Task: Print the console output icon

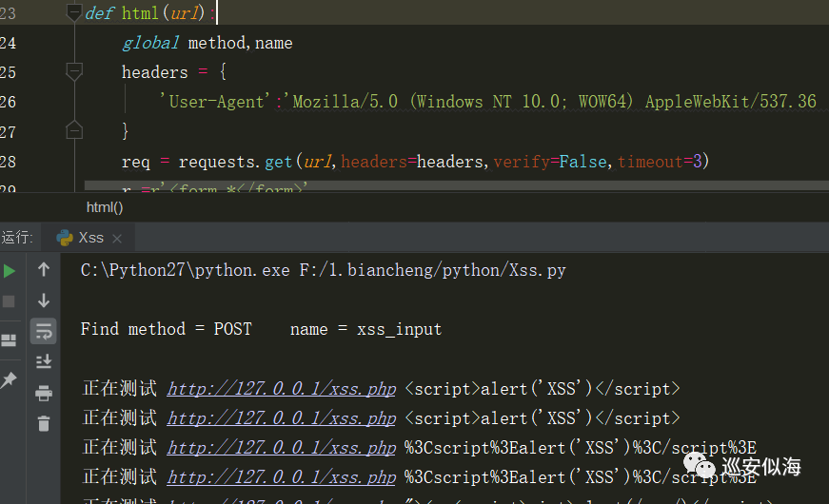Action: [44, 393]
